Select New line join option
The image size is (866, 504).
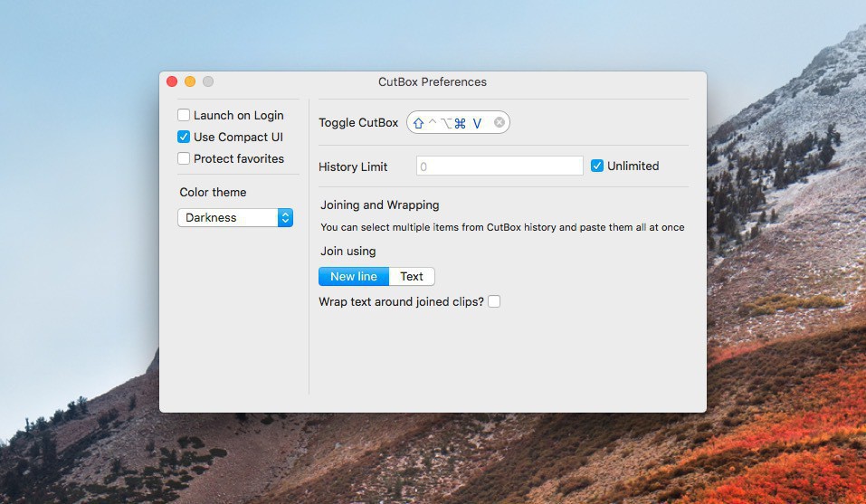click(x=354, y=277)
